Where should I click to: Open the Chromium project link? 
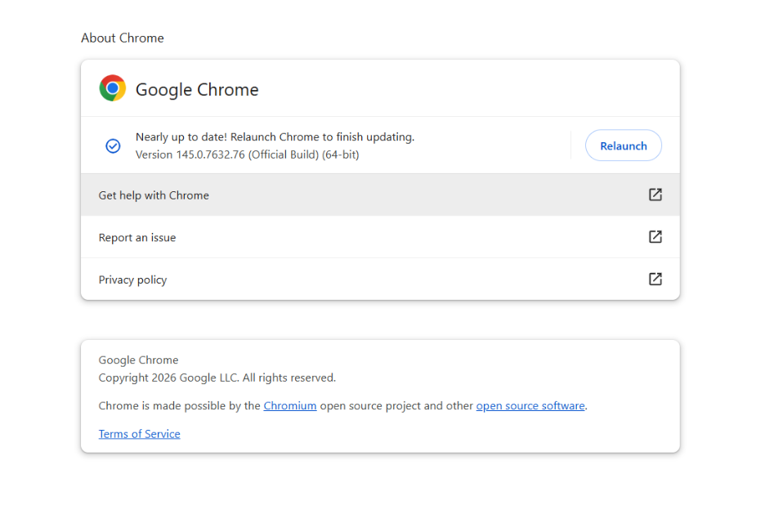290,405
